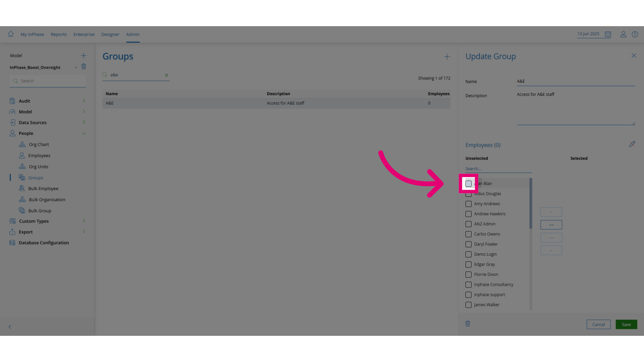The image size is (644, 362).
Task: Click the Org Chart icon
Action: (x=22, y=144)
